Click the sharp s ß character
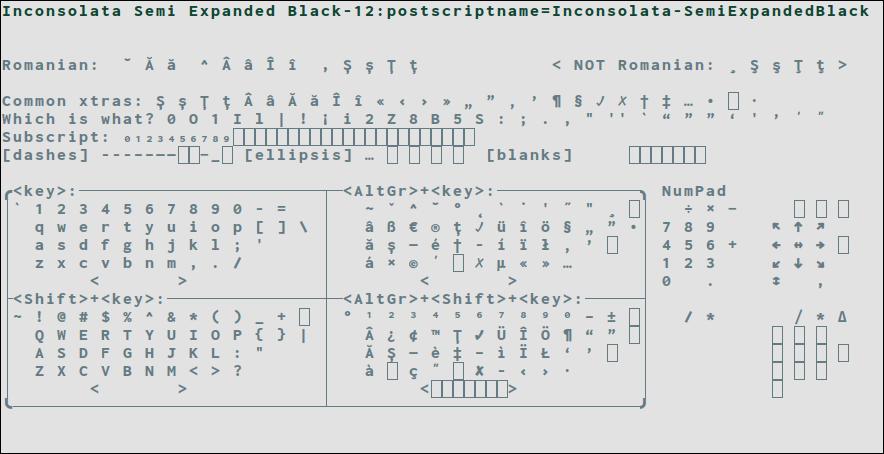 tap(391, 227)
